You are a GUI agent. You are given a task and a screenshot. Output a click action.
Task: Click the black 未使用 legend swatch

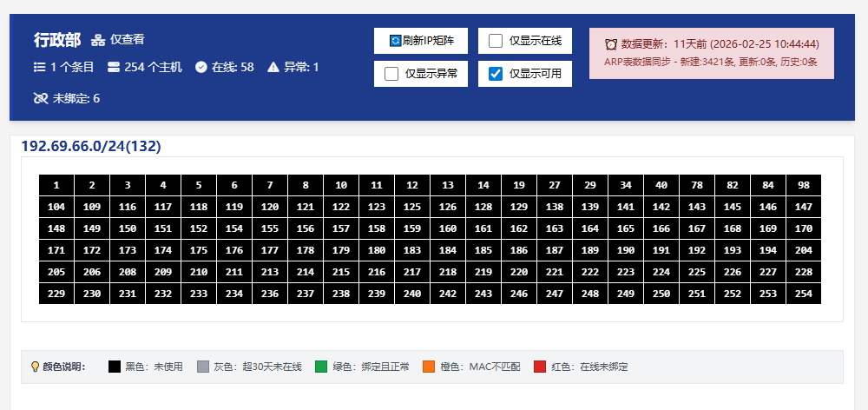click(115, 367)
